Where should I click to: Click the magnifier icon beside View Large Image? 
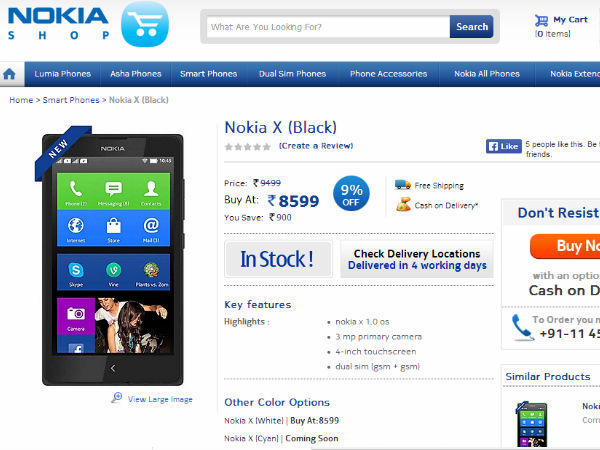click(x=117, y=398)
